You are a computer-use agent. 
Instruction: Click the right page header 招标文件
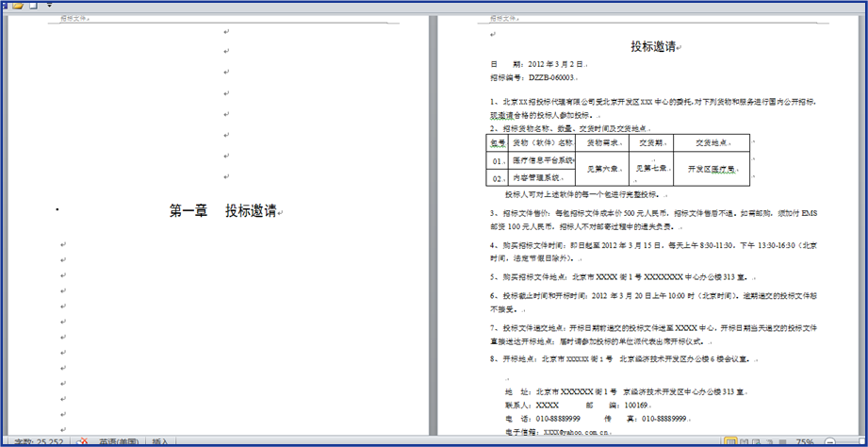[x=503, y=18]
